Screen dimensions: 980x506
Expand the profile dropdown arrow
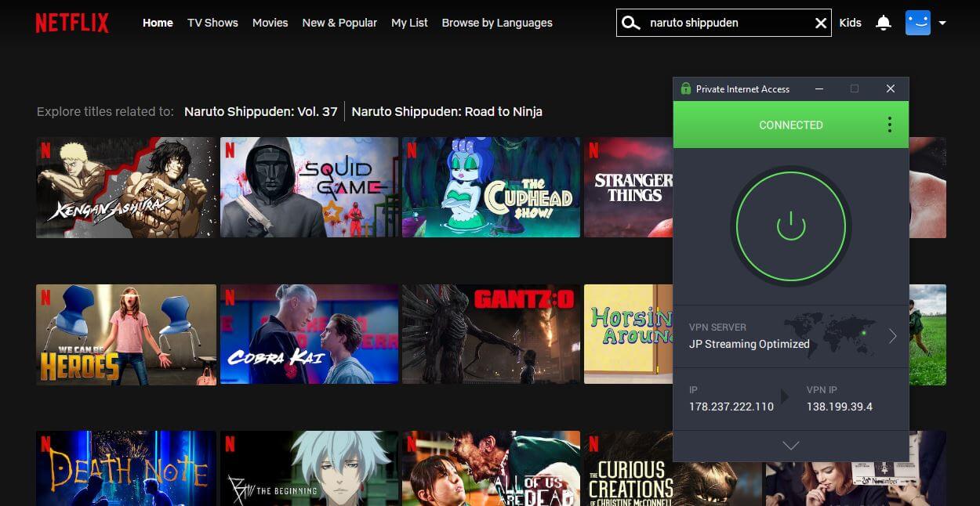(x=942, y=23)
